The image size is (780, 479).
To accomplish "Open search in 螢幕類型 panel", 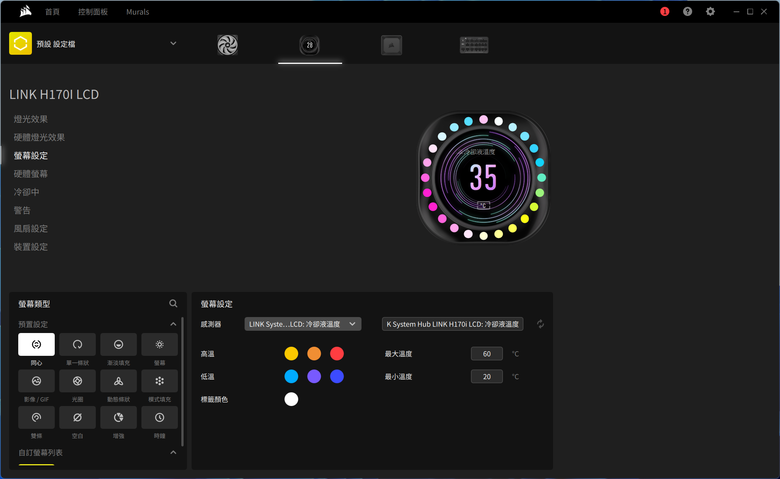I will tap(173, 303).
